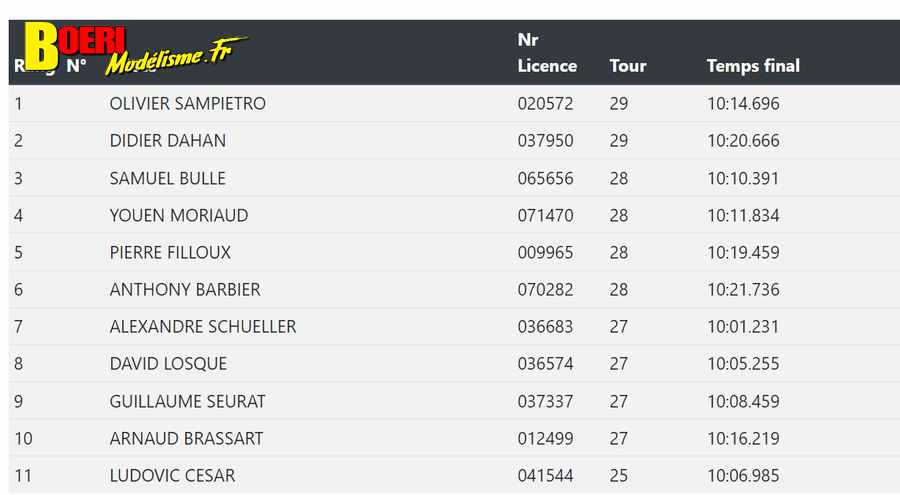The height and width of the screenshot is (495, 900).
Task: Select ANTHONY BARBIER row
Action: (454, 289)
